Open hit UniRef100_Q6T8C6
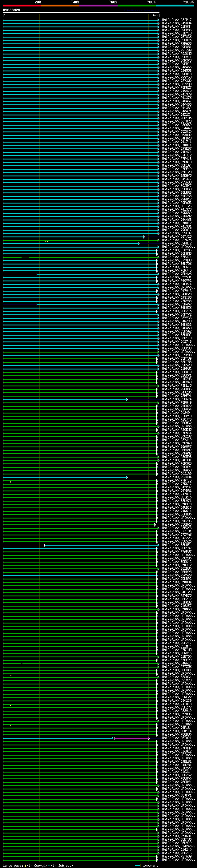The width and height of the screenshot is (197, 868). click(176, 37)
